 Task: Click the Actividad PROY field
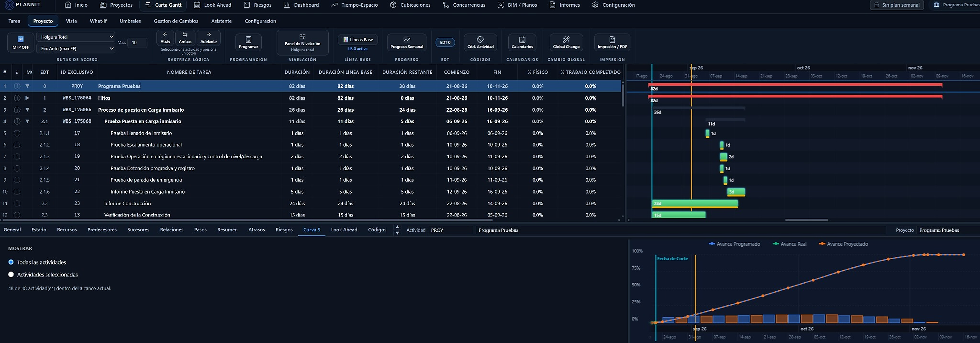[451, 230]
